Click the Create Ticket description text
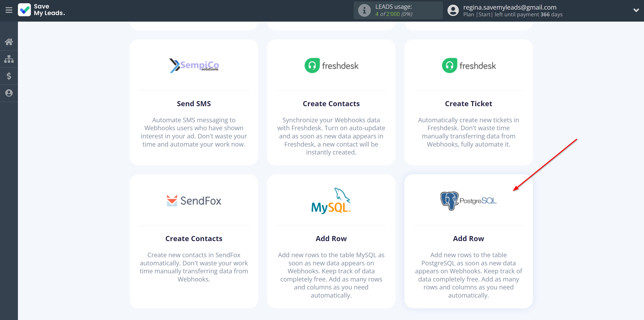Viewport: 644px width, 320px height. pos(468,132)
